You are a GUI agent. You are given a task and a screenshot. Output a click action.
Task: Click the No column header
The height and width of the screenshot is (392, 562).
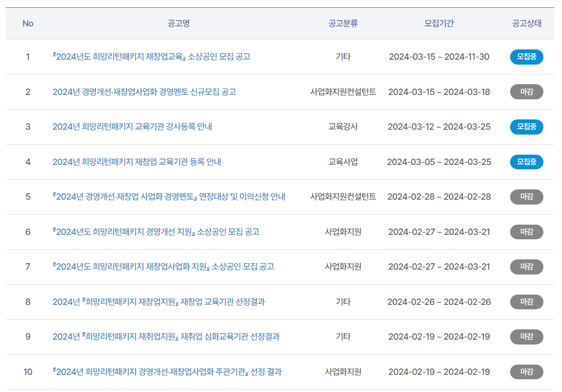coord(28,23)
